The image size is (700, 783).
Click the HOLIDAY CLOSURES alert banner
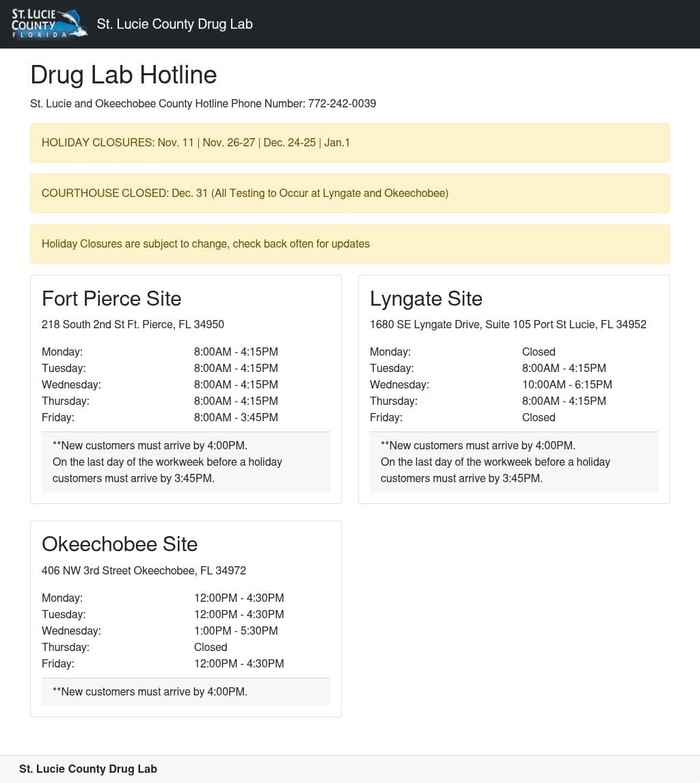[349, 143]
